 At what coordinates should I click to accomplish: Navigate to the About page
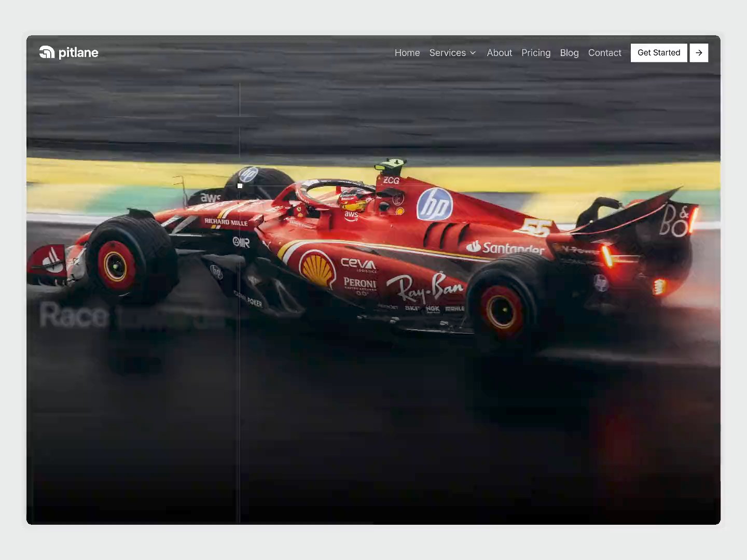(x=500, y=53)
